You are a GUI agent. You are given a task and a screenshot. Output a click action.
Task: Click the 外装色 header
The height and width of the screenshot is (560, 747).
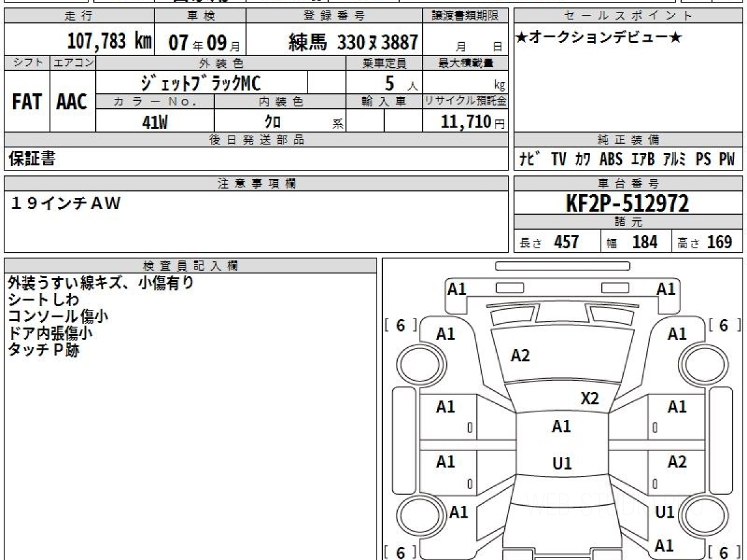click(221, 63)
